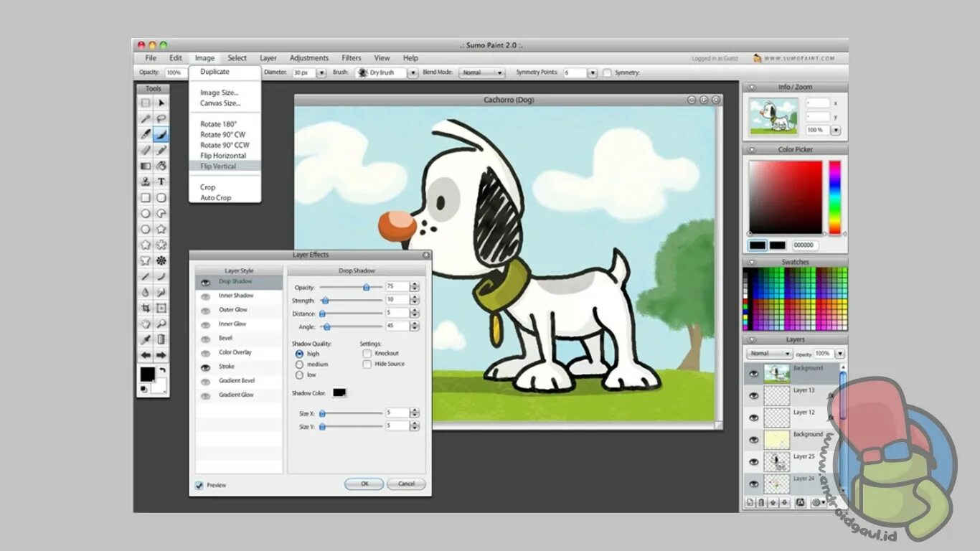Toggle the Stroke effect eye
980x551 pixels.
206,367
